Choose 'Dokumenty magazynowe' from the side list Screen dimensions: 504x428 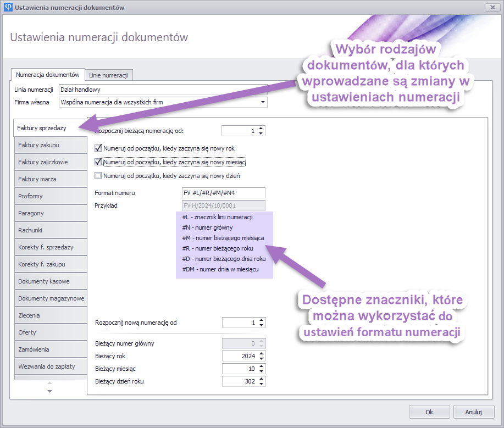(50, 298)
